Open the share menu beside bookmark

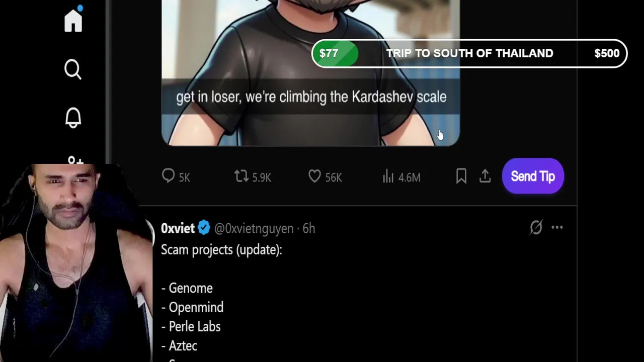pos(485,176)
